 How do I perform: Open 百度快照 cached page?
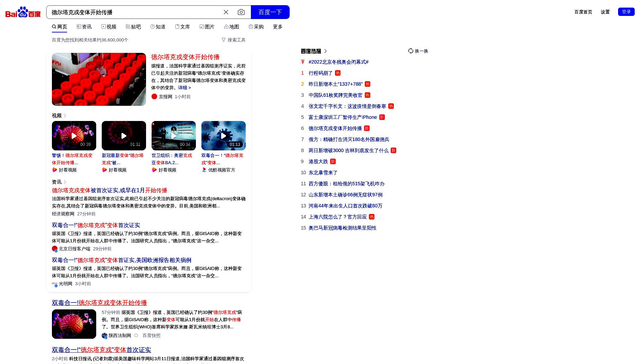(x=151, y=336)
